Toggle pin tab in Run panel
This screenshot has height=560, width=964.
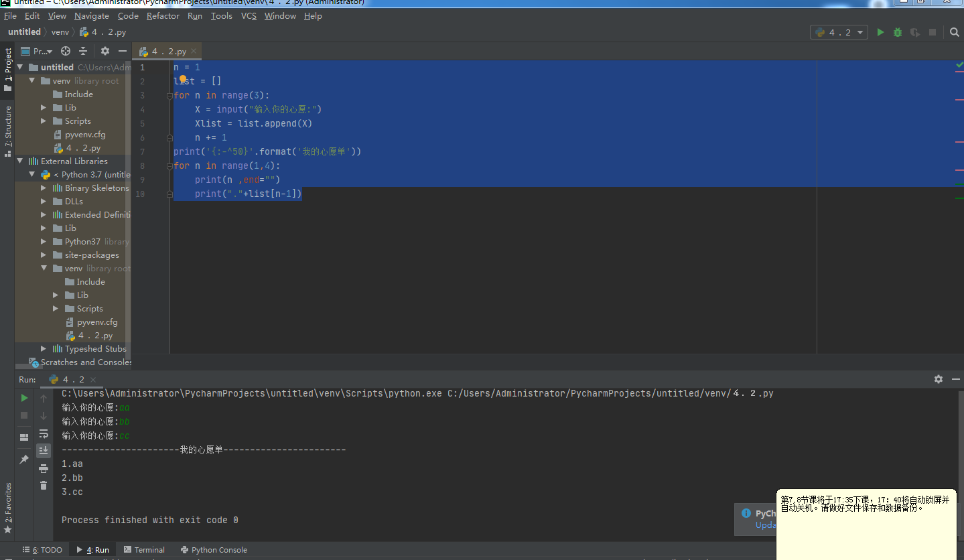(x=24, y=459)
